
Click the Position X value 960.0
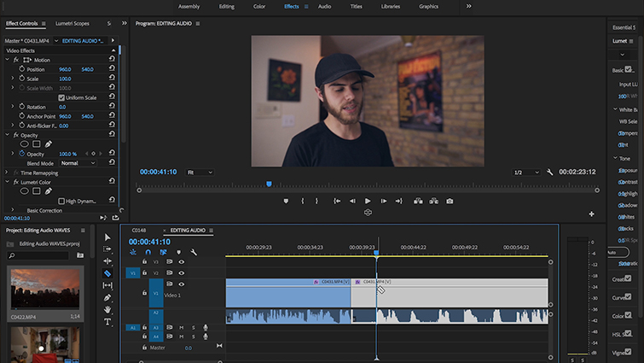pyautogui.click(x=65, y=69)
